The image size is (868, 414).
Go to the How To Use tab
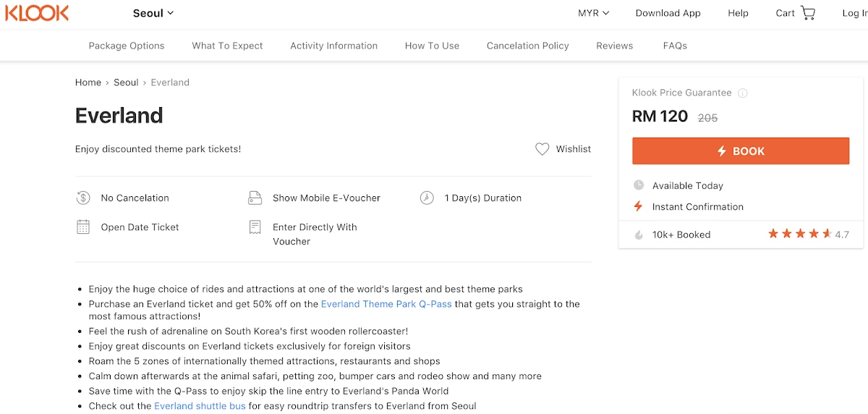click(x=432, y=46)
